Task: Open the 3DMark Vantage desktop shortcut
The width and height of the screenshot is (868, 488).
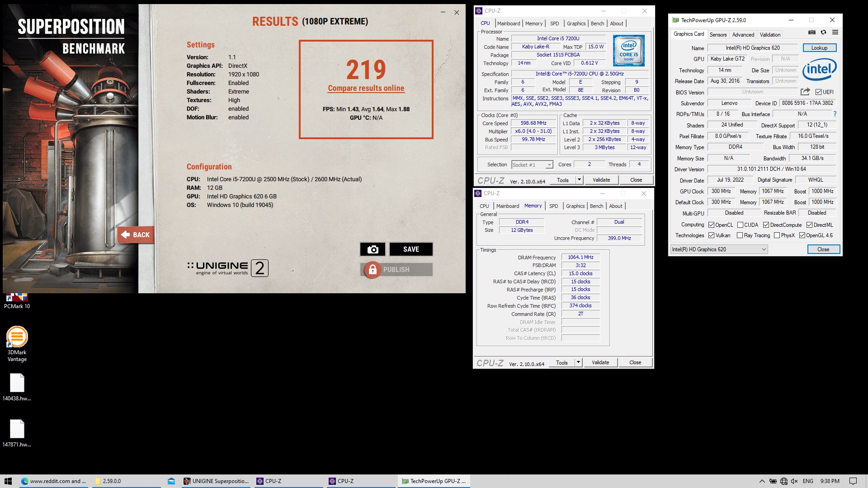Action: pos(17,344)
